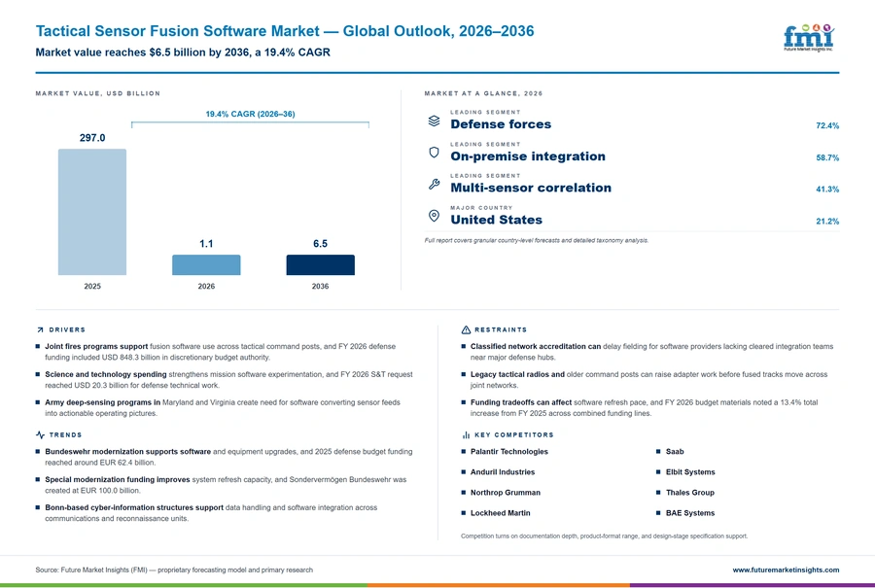Click the 2025 bar in the chart
The width and height of the screenshot is (875, 588).
(x=92, y=212)
